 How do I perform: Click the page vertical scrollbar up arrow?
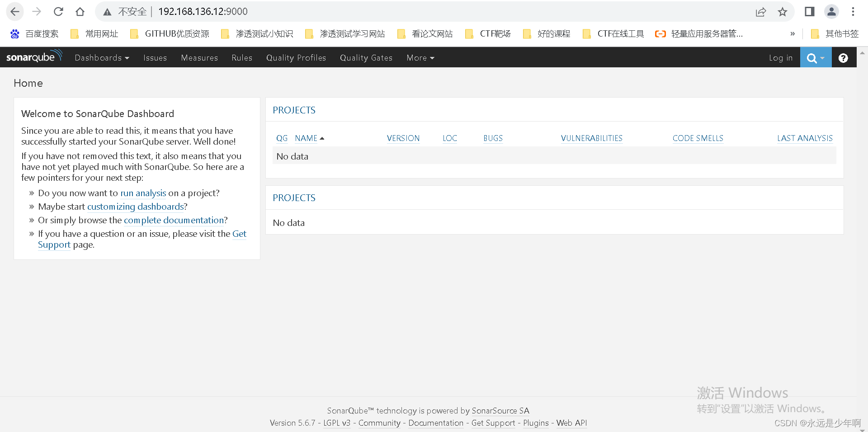pyautogui.click(x=862, y=52)
